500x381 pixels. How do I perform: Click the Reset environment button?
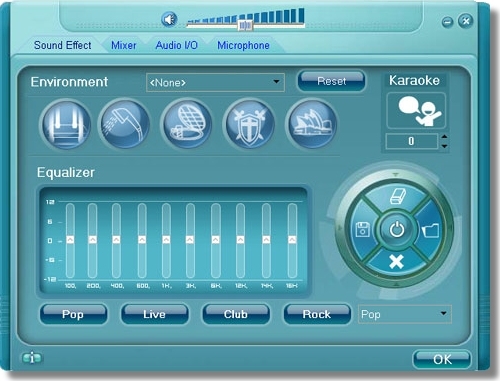click(x=332, y=81)
